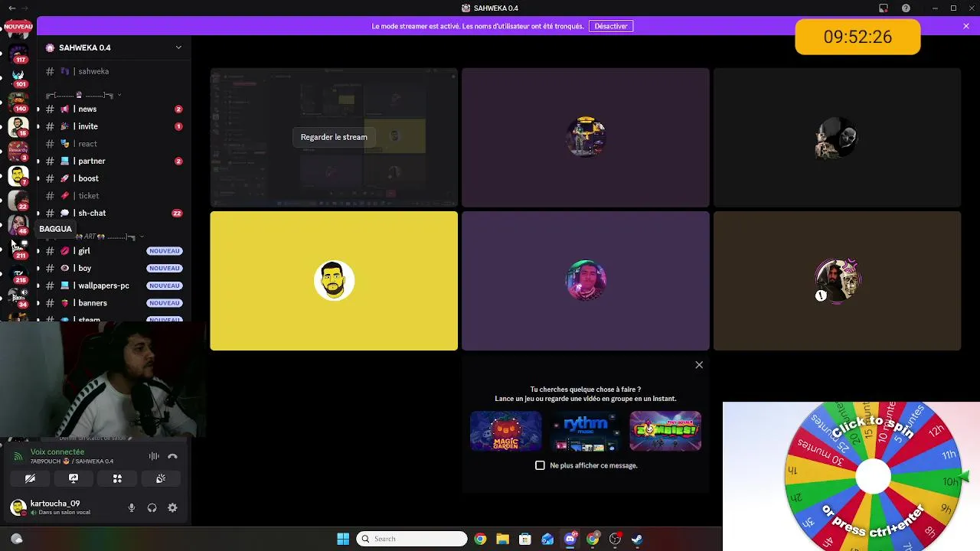Open the server showing 15 unread mentions
Screen dimensions: 980x551
pos(18,126)
